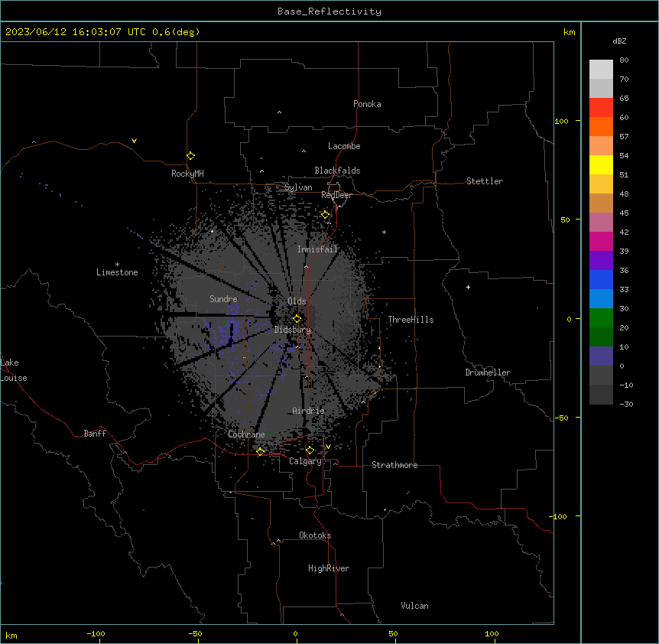
Task: Click the Base_Reflectivity title text
Action: pyautogui.click(x=329, y=11)
